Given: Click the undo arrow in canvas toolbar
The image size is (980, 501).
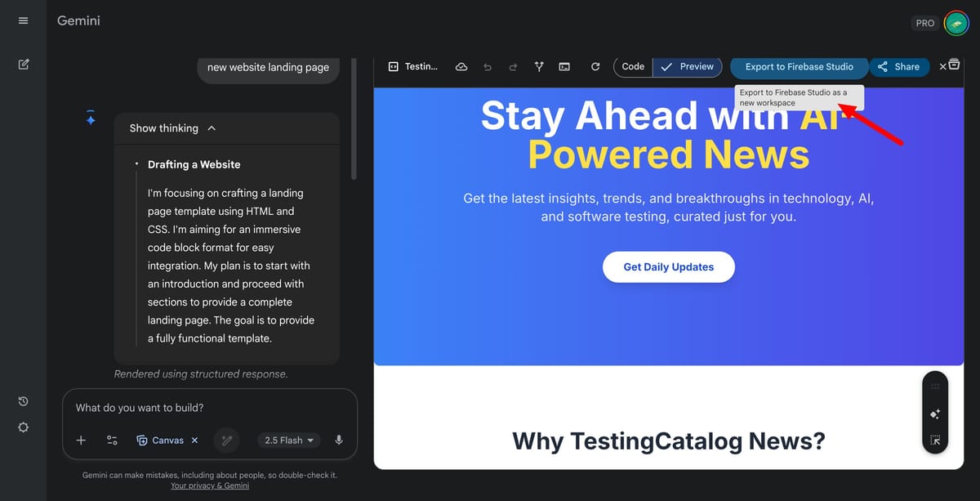Looking at the screenshot, I should tap(488, 67).
